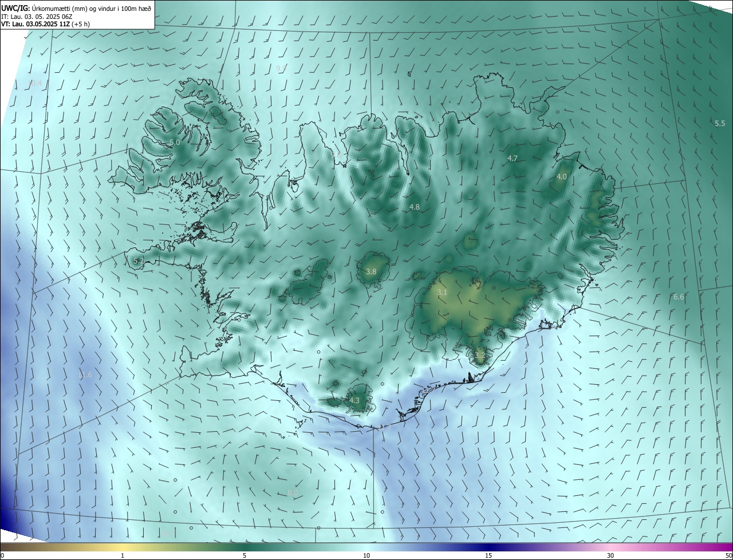Click the 4.7 value on the map

click(x=513, y=158)
